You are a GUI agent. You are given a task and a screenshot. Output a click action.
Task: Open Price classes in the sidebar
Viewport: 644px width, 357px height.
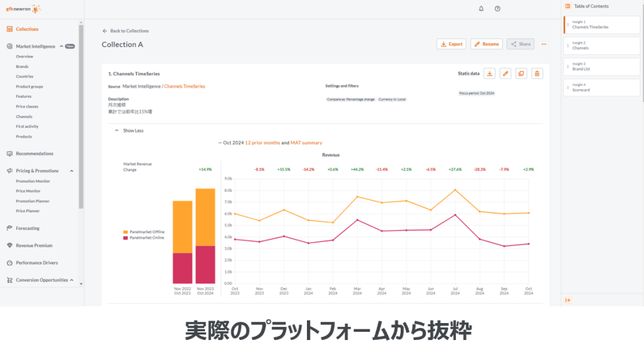coord(27,106)
